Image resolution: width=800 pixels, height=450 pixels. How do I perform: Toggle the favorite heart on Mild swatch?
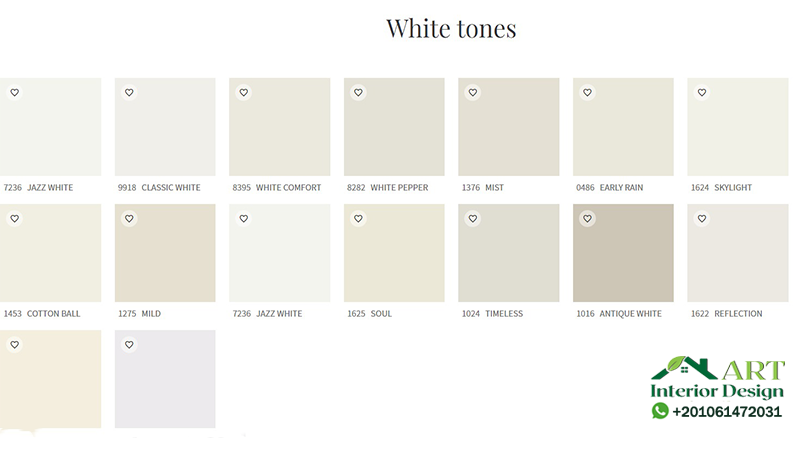[x=129, y=219]
